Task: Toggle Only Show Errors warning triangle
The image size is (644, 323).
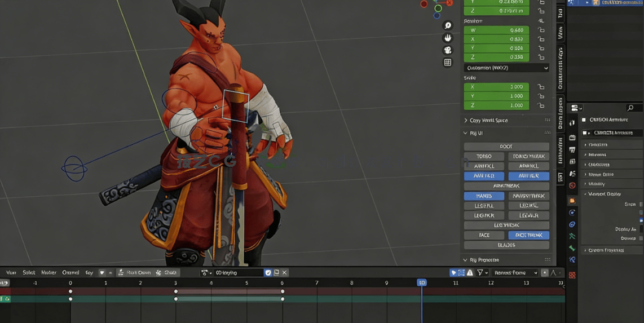Action: click(470, 272)
